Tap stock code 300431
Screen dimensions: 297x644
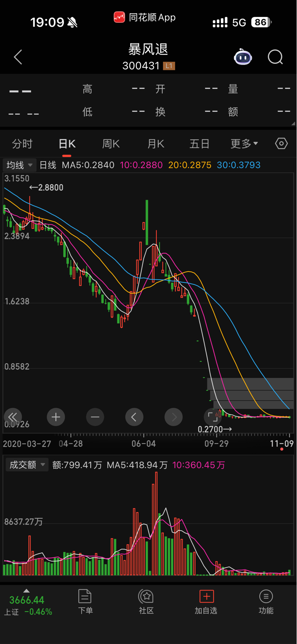[141, 66]
